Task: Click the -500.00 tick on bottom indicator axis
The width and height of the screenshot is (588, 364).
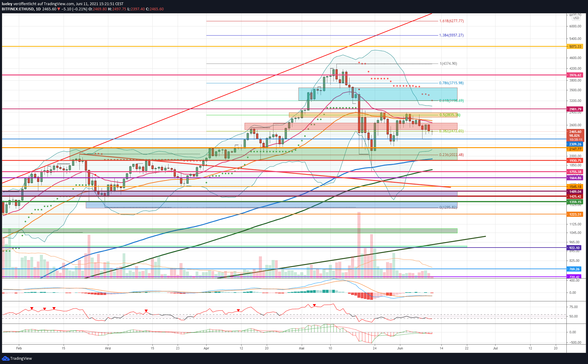Action: point(575,342)
